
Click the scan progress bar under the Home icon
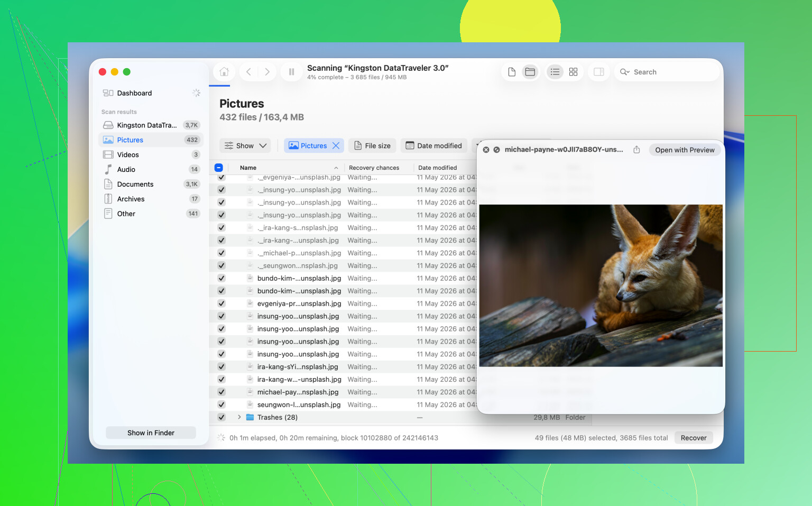219,85
